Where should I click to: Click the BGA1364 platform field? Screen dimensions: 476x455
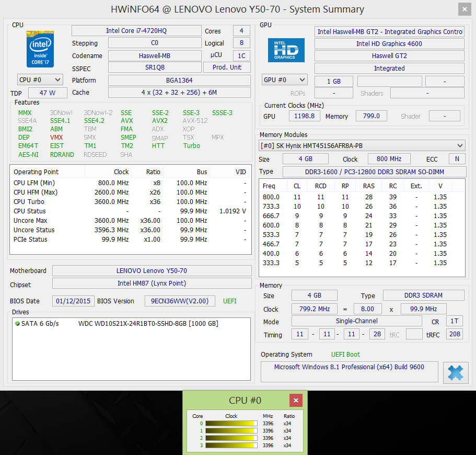(179, 80)
